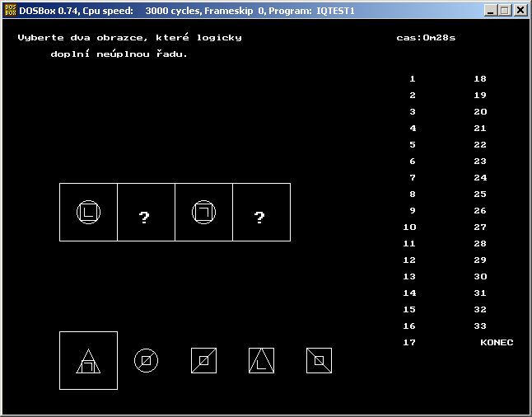Jump to question number 9

click(412, 211)
